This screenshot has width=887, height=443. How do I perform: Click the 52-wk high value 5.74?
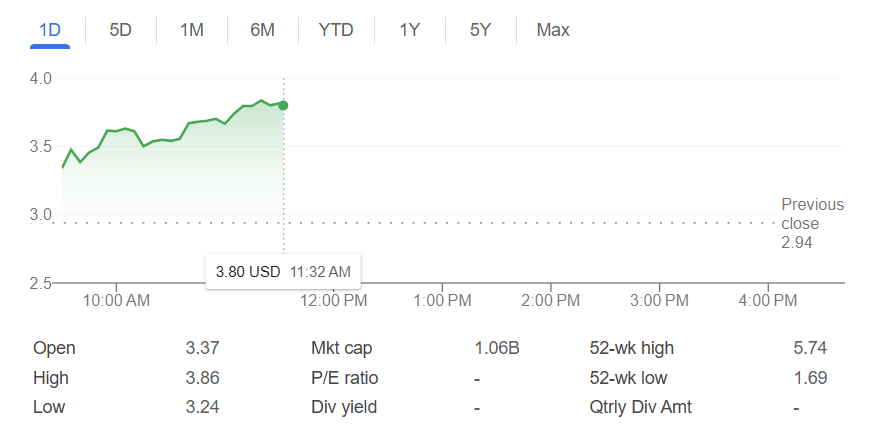click(x=810, y=348)
